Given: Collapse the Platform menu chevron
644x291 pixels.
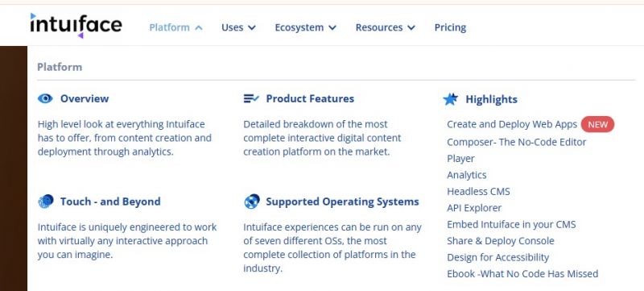Looking at the screenshot, I should click(199, 27).
